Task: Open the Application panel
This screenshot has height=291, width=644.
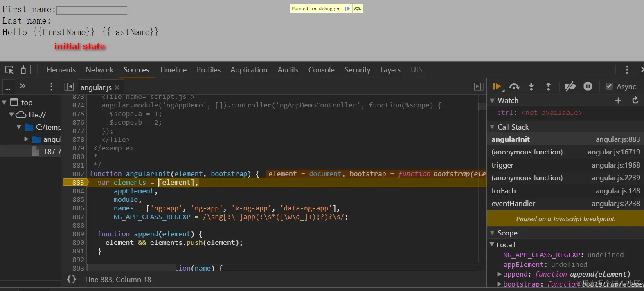Action: click(249, 70)
